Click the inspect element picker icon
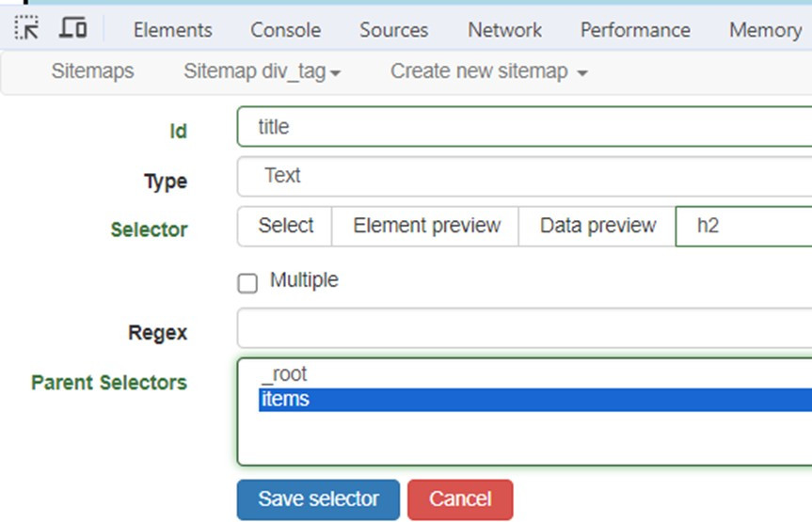The image size is (812, 522). coord(27,29)
